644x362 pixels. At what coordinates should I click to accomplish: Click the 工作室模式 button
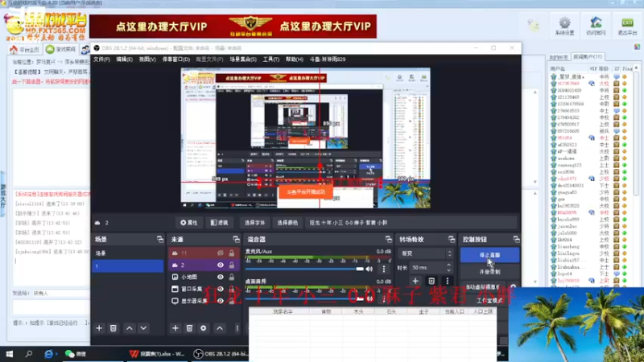coord(489,301)
